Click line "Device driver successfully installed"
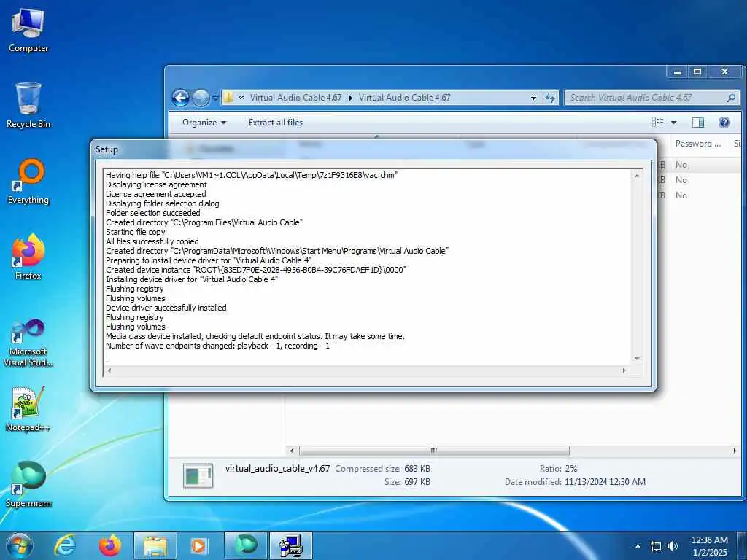Screen dimensions: 747x560 tap(166, 308)
